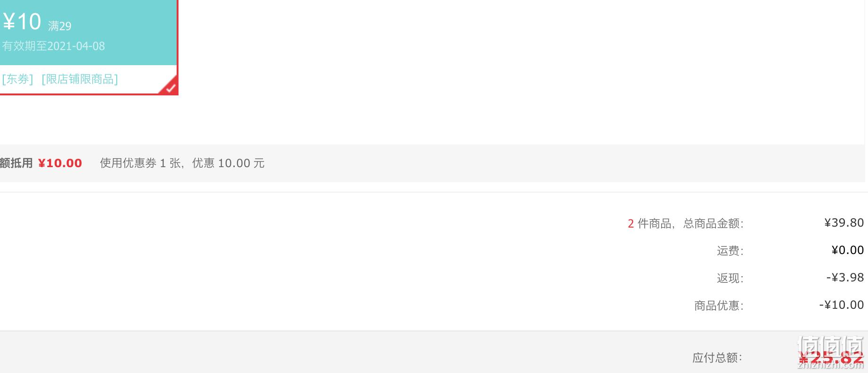The width and height of the screenshot is (868, 373).
Task: Click the ¥0.00 shipping fee value
Action: pyautogui.click(x=848, y=250)
